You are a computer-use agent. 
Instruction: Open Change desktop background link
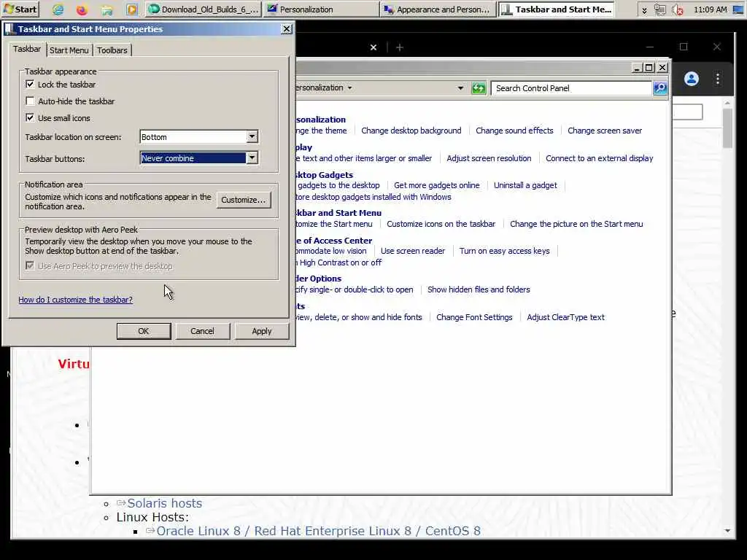(x=411, y=131)
